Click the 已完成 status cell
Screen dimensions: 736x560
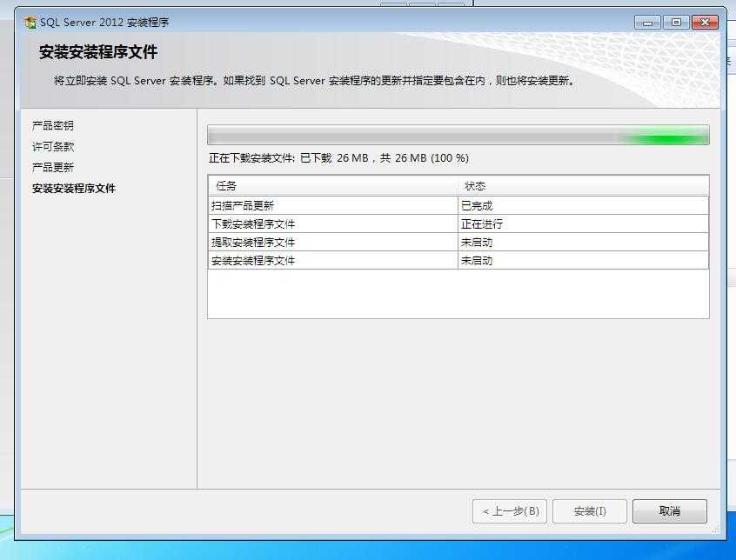click(583, 205)
